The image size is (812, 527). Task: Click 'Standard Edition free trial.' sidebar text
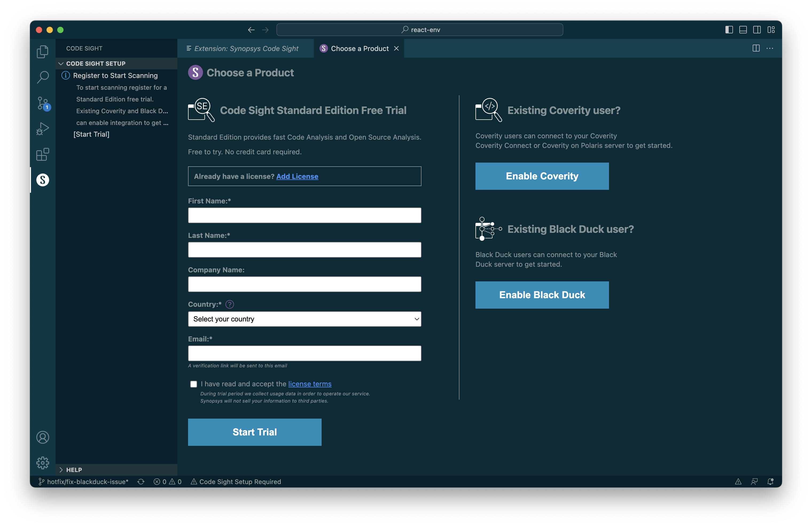115,99
